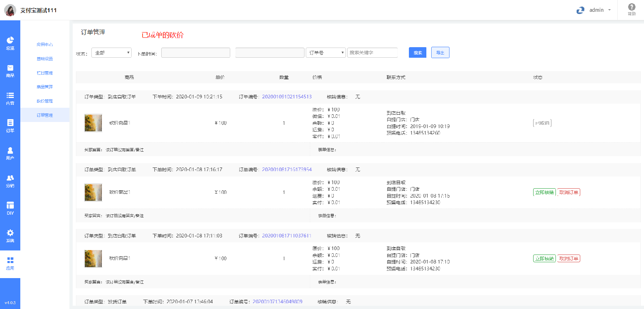This screenshot has width=644, height=309.
Task: Click 立即核销 for the 17:11:03 order
Action: pos(545,259)
